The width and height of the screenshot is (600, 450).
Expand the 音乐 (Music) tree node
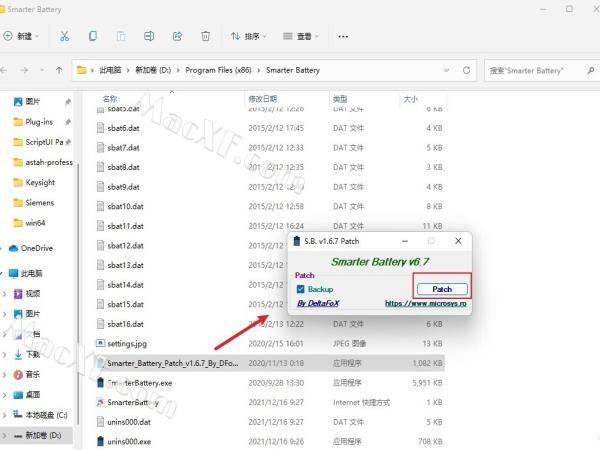pos(4,375)
